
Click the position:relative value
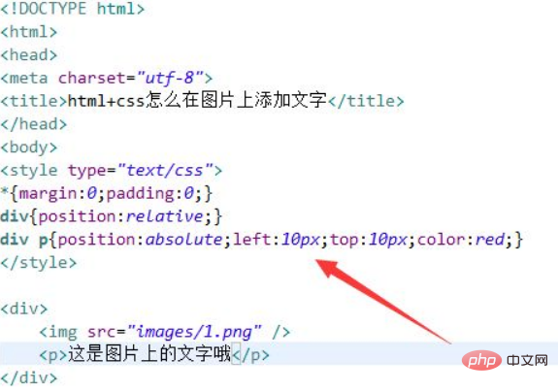[x=164, y=216]
